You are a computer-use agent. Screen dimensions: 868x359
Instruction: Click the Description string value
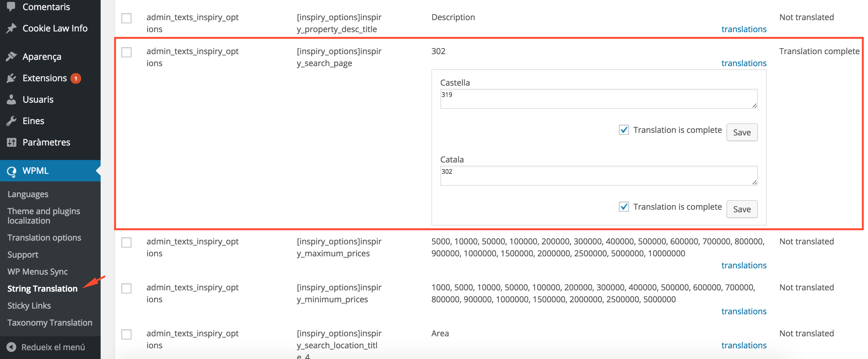click(453, 17)
